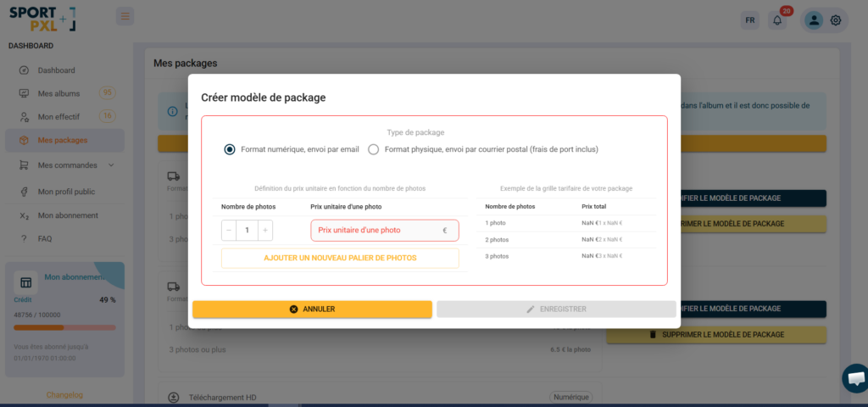Select Format numérique, envoi par email
868x407 pixels.
coord(230,149)
